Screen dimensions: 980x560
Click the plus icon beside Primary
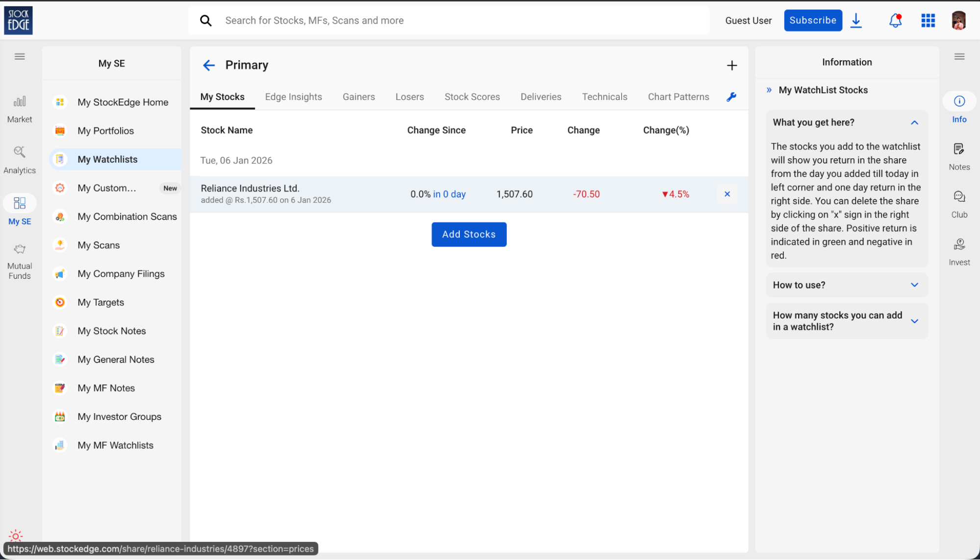point(731,66)
